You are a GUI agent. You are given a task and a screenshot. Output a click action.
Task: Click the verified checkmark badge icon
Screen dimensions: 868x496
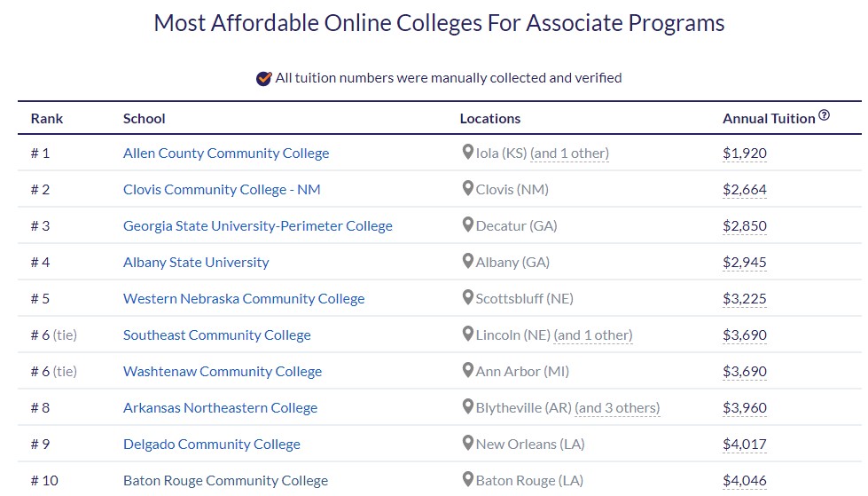pos(263,78)
